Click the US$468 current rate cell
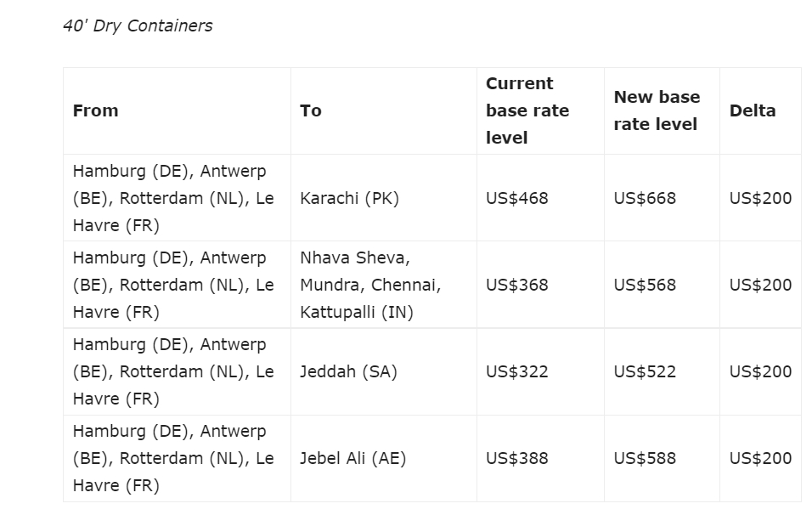This screenshot has height=515, width=812. [516, 198]
